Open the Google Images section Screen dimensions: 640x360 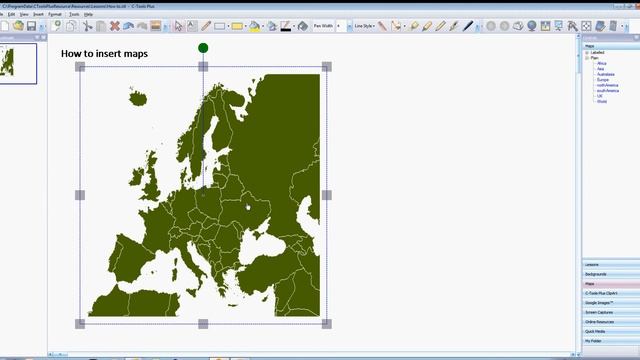click(x=611, y=303)
